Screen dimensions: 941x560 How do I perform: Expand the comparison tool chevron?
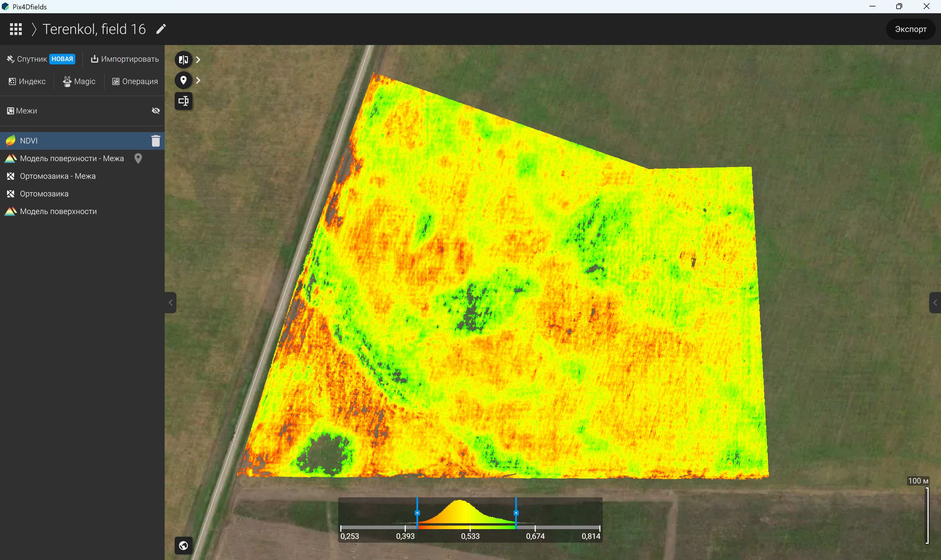point(198,60)
